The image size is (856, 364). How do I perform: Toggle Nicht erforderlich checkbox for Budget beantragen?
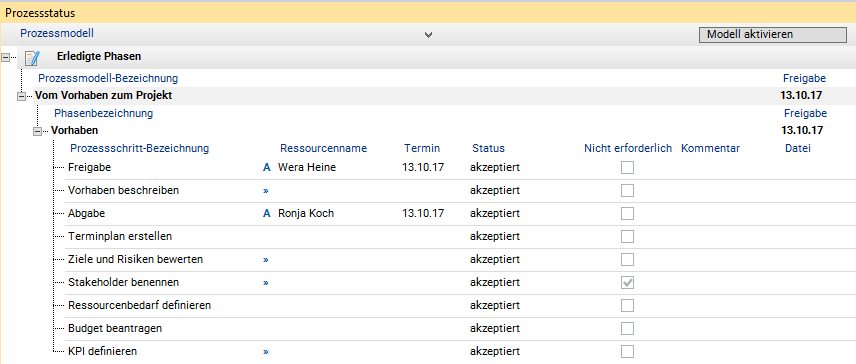628,328
